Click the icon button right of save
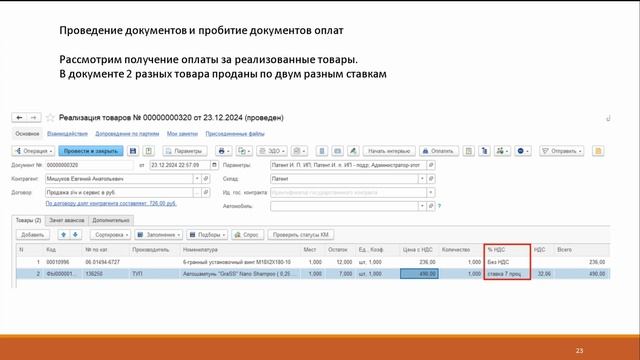The image size is (640, 360). (149, 151)
